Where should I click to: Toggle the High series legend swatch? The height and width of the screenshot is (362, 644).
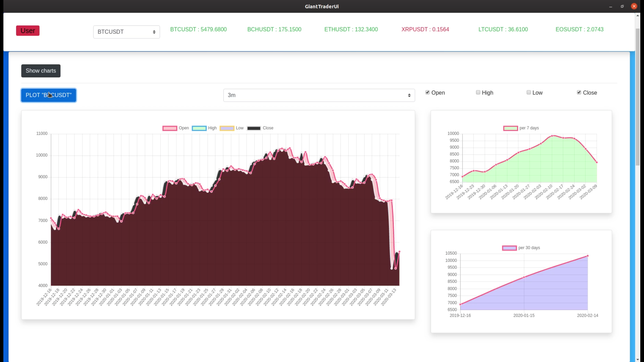pos(199,128)
